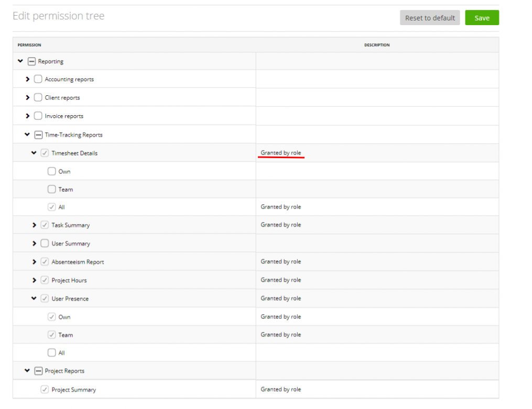Click 'Granted by role' in Project Hours row
Screen dimensions: 532x409
click(281, 280)
